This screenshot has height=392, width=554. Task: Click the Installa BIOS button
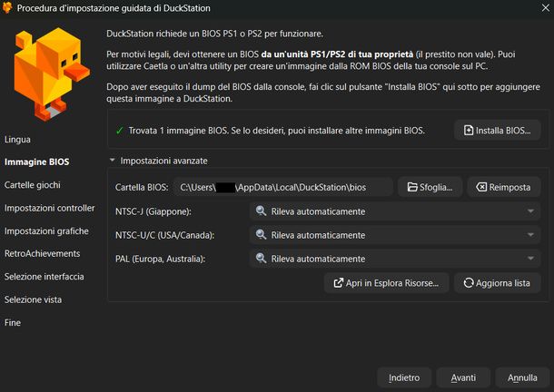pos(497,131)
